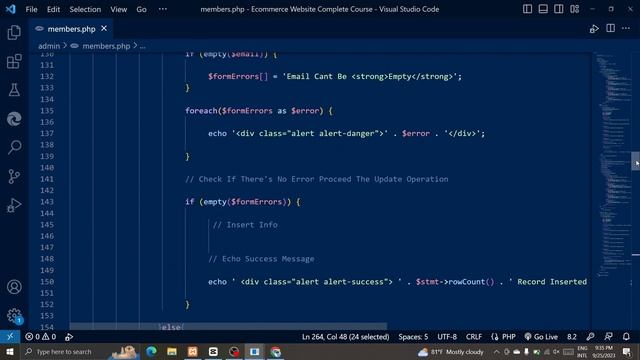Click the foreach statement on line 135

click(259, 111)
